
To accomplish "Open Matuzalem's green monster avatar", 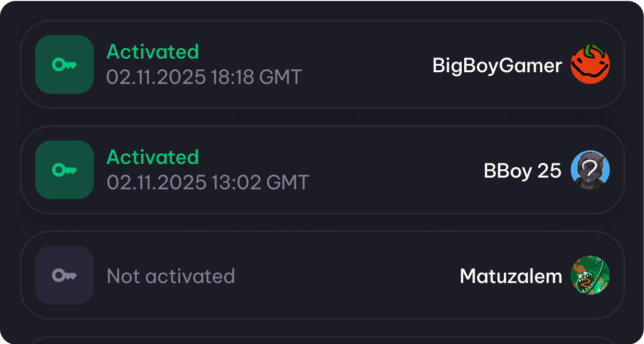I will point(590,276).
